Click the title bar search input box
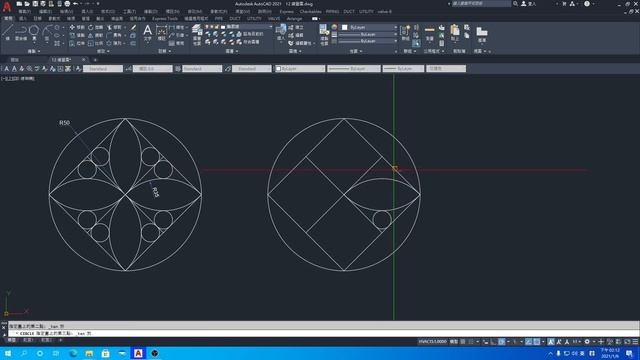The height and width of the screenshot is (360, 640). (x=481, y=4)
